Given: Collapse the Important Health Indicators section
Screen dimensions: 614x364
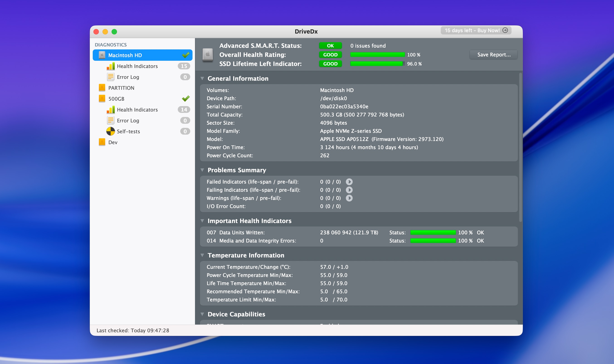Looking at the screenshot, I should coord(202,221).
